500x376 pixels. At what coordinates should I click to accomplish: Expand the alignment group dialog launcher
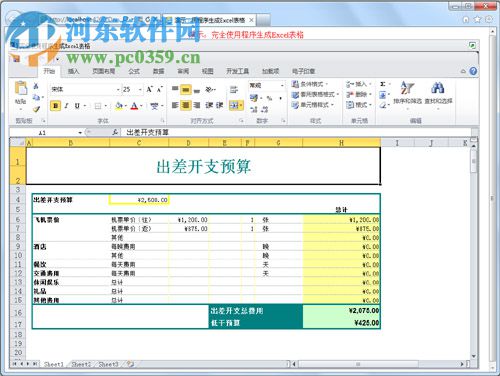[x=241, y=121]
